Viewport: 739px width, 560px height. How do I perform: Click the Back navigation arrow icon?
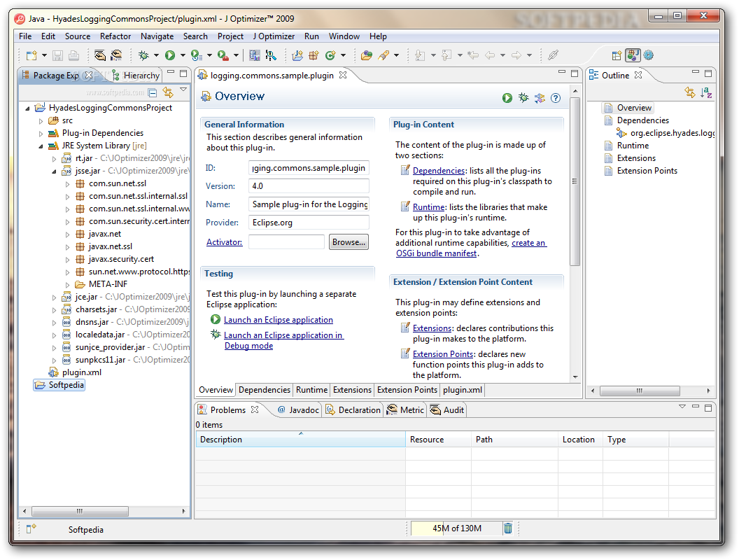(490, 55)
